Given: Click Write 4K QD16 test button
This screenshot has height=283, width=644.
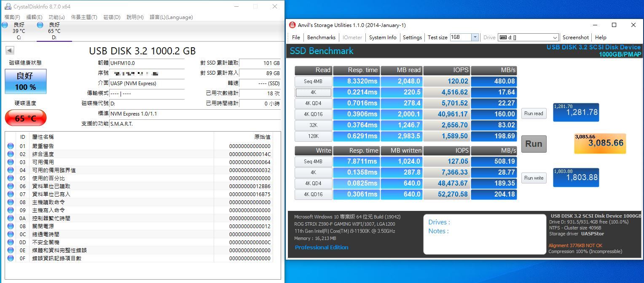Looking at the screenshot, I should tap(313, 194).
